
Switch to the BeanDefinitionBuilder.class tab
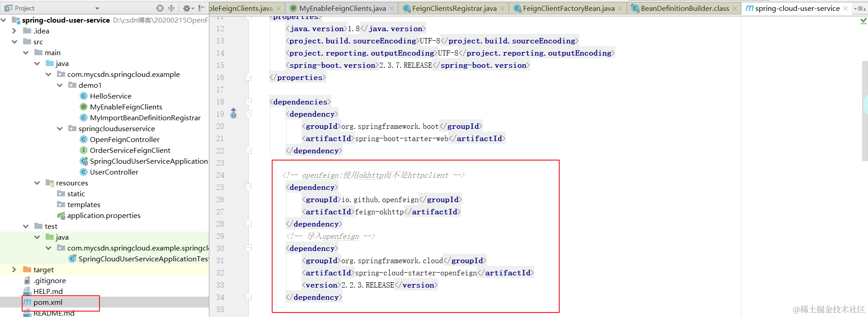click(x=684, y=8)
